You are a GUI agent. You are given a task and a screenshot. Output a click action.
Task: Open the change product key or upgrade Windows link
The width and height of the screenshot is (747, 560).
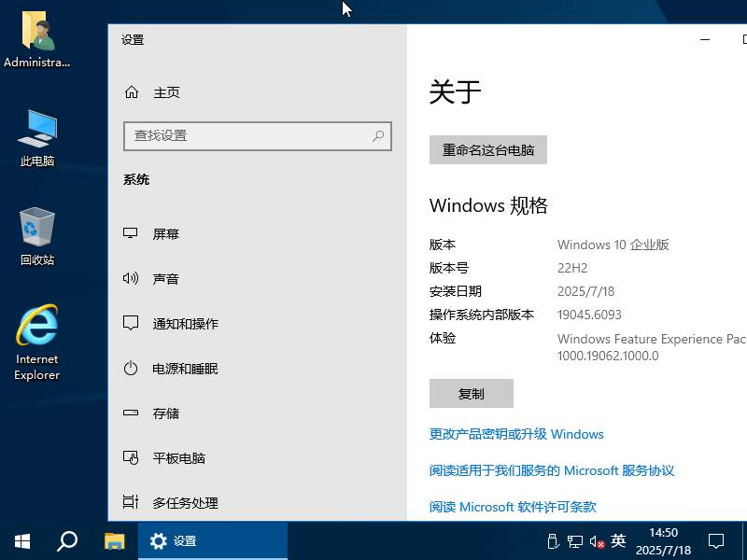click(516, 434)
